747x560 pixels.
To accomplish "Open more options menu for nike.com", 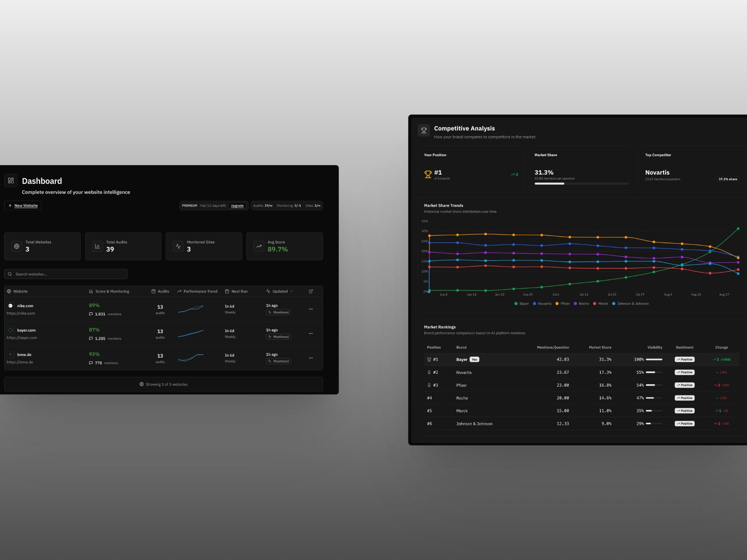I will 311,309.
